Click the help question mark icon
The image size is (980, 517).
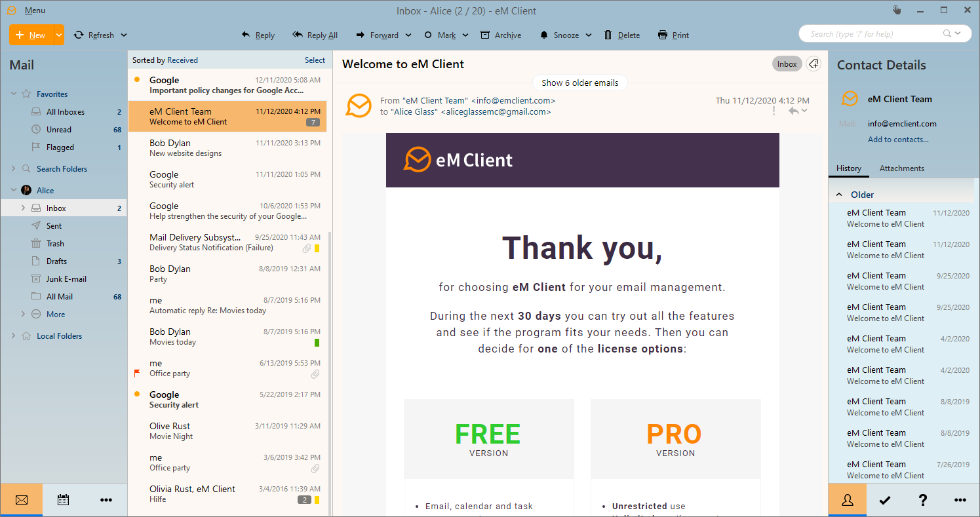(x=922, y=500)
